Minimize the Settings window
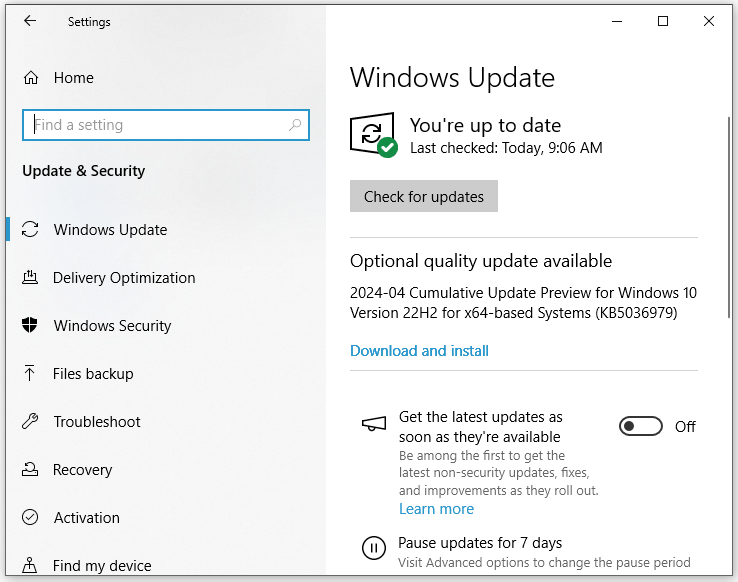This screenshot has width=738, height=582. [x=617, y=21]
